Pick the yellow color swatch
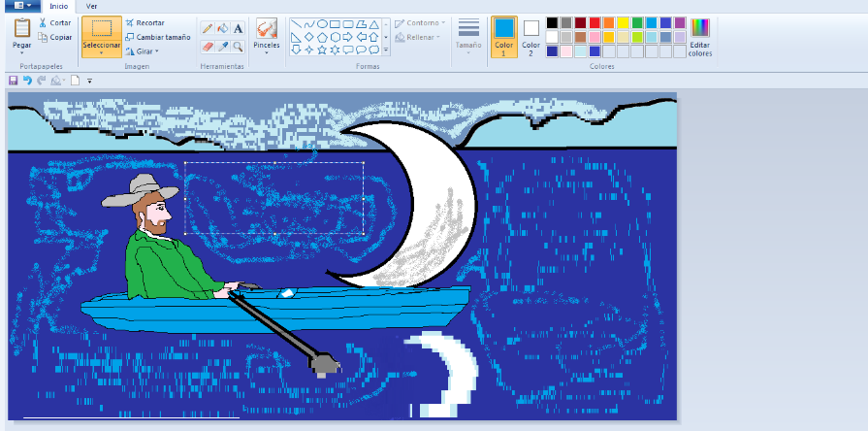The width and height of the screenshot is (868, 431). coord(623,22)
